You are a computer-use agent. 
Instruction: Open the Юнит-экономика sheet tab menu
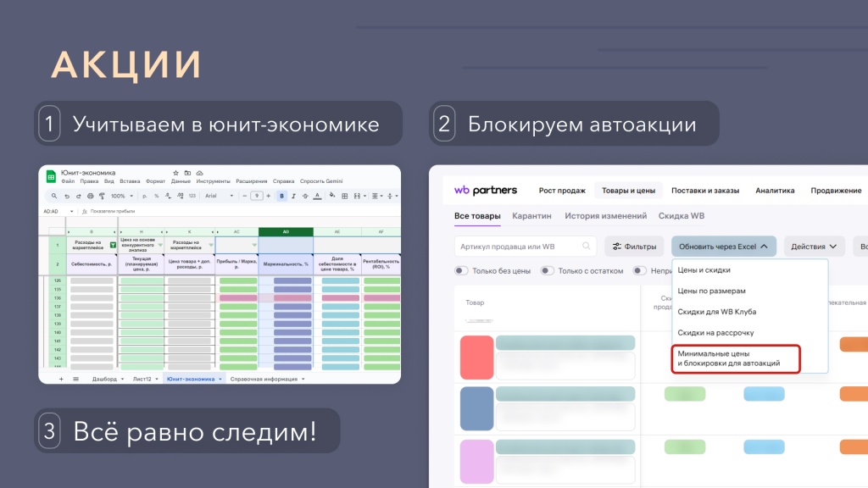pos(220,379)
